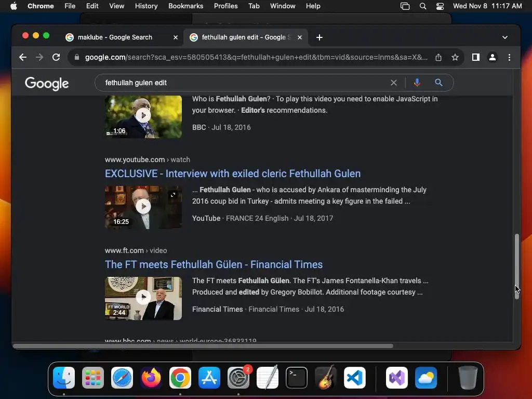
Task: Open a new tab with plus button
Action: pos(320,37)
